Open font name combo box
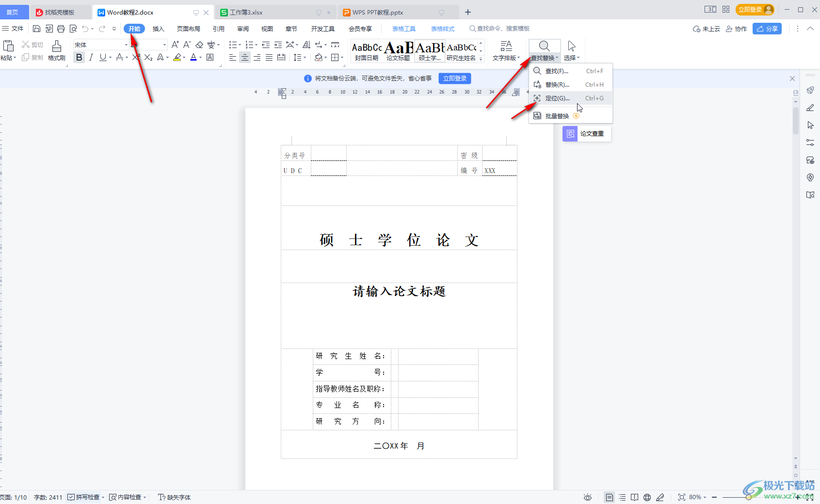This screenshot has width=820, height=504. 101,45
